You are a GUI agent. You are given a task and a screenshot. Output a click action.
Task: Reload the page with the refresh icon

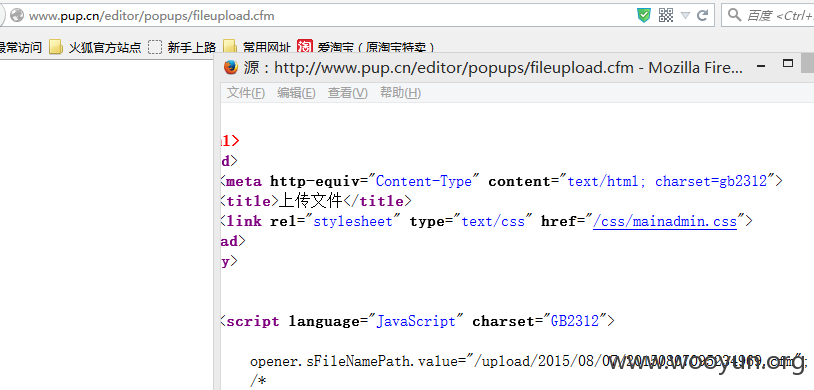point(702,16)
